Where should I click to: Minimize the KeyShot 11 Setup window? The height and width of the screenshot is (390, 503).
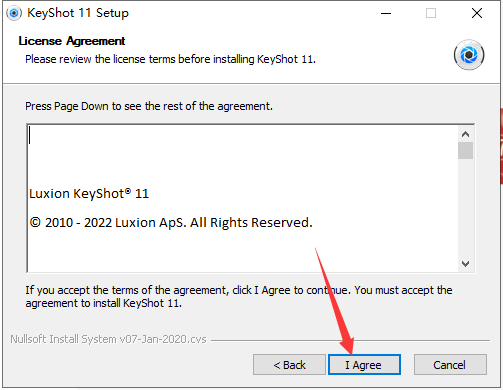[386, 13]
